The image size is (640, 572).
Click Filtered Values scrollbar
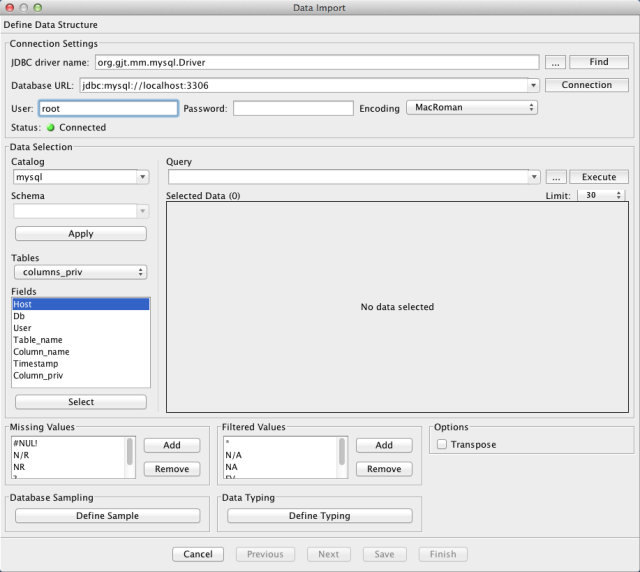[x=342, y=452]
